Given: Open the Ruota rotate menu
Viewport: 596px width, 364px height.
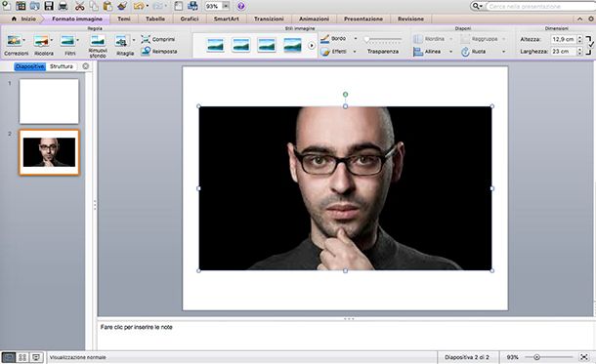Looking at the screenshot, I should 483,52.
